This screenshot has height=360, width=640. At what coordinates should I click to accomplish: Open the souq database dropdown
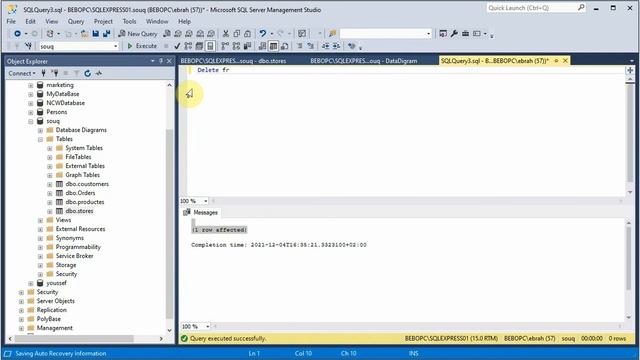(116, 46)
